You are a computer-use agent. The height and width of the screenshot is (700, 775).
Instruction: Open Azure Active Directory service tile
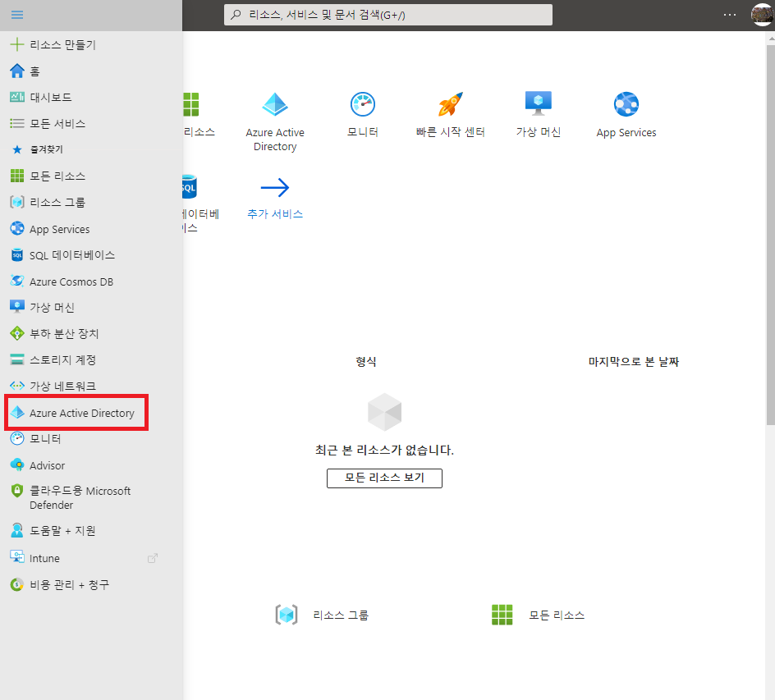click(x=275, y=122)
